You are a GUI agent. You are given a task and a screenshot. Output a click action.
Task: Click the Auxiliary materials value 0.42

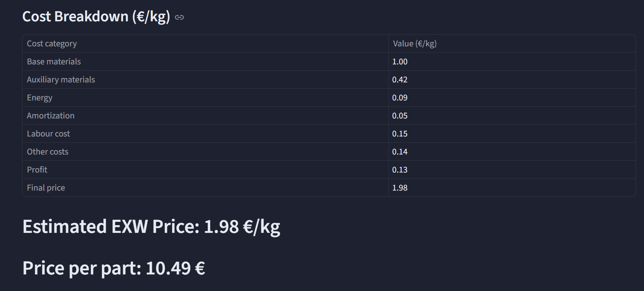point(400,79)
